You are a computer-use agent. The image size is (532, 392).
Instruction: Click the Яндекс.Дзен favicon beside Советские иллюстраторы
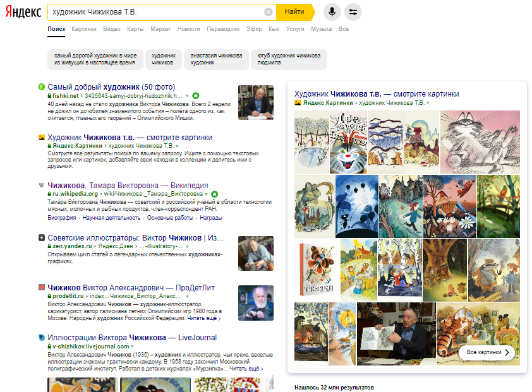click(42, 238)
